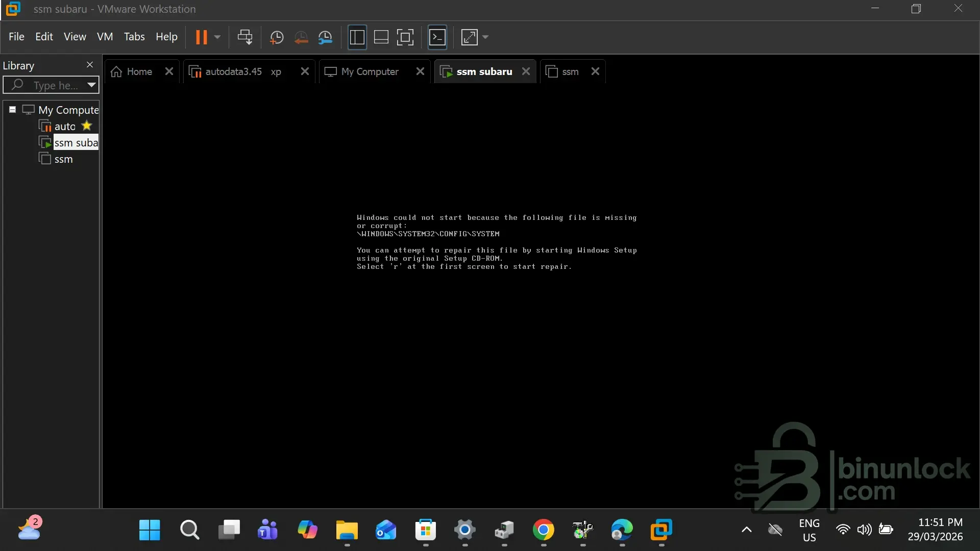Open the VM menu
The height and width of the screenshot is (551, 980).
click(x=105, y=37)
